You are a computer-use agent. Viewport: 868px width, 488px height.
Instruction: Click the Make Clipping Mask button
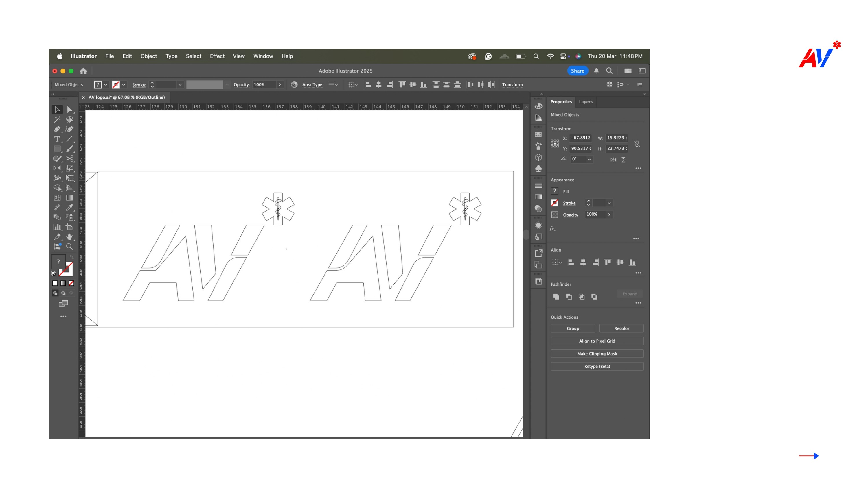tap(597, 354)
